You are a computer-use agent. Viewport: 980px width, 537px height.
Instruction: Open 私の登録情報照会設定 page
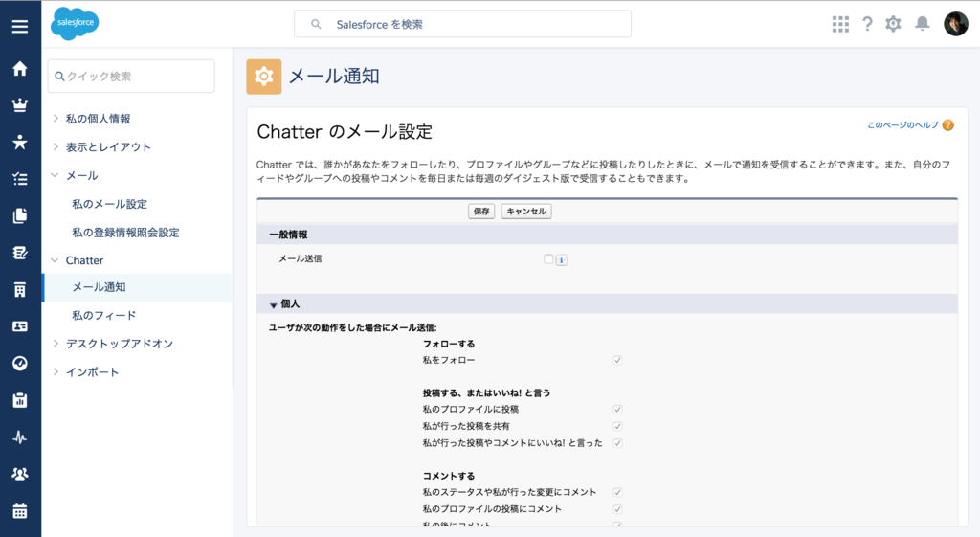(125, 233)
